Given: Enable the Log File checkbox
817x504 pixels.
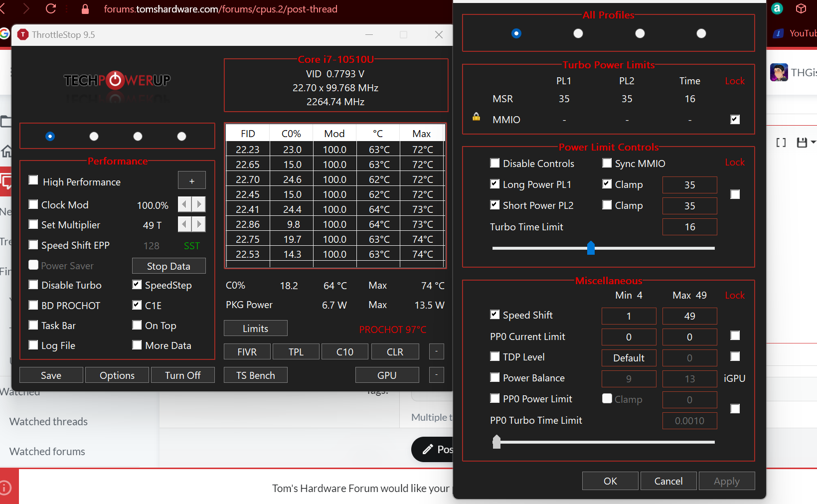Looking at the screenshot, I should (33, 345).
